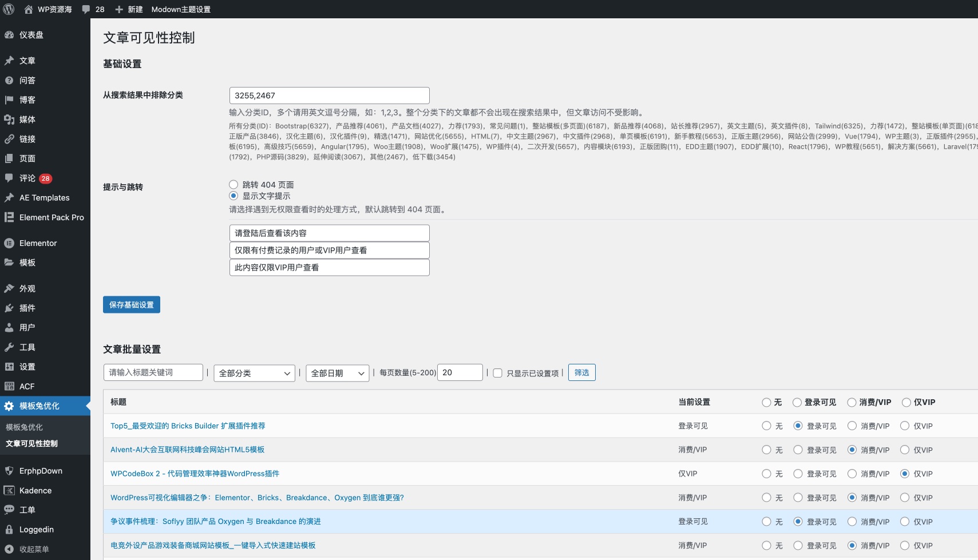Select the 显示文字提示 radio option
The height and width of the screenshot is (560, 978).
233,196
